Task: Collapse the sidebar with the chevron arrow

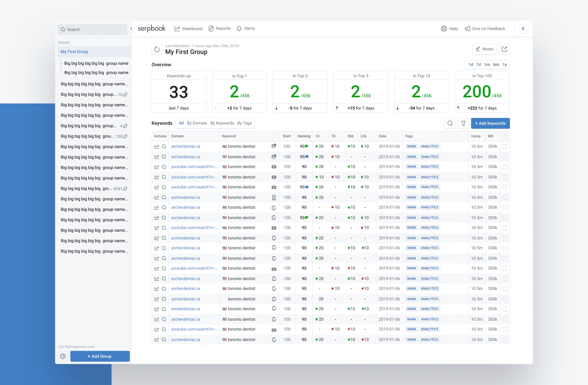Action: click(131, 29)
